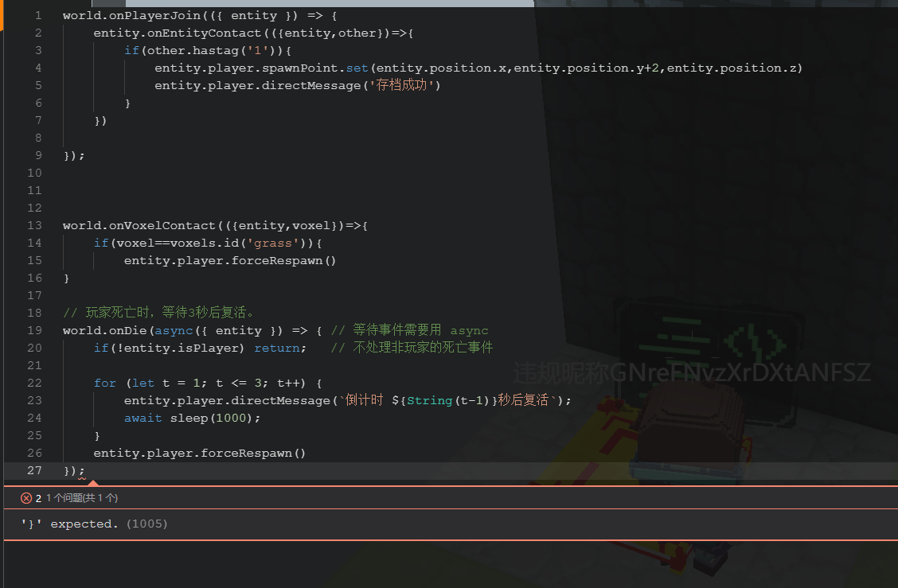This screenshot has height=588, width=898.
Task: Click "world.onVoxelContact" on line 13
Action: coord(139,226)
